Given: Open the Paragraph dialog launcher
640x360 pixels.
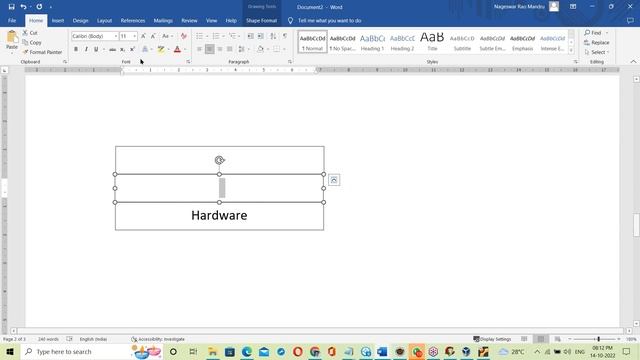Looking at the screenshot, I should 290,62.
